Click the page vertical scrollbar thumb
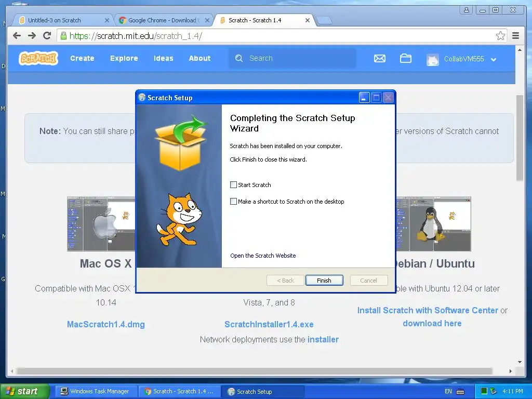532x399 pixels. click(x=520, y=138)
